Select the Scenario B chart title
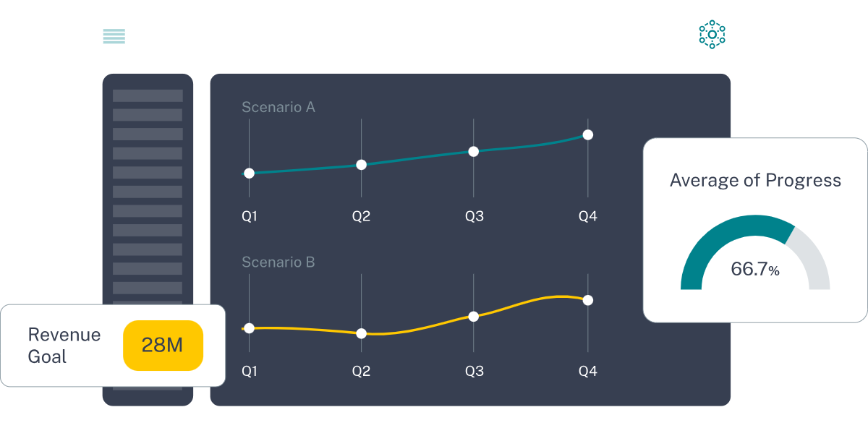The height and width of the screenshot is (428, 868). 278,262
